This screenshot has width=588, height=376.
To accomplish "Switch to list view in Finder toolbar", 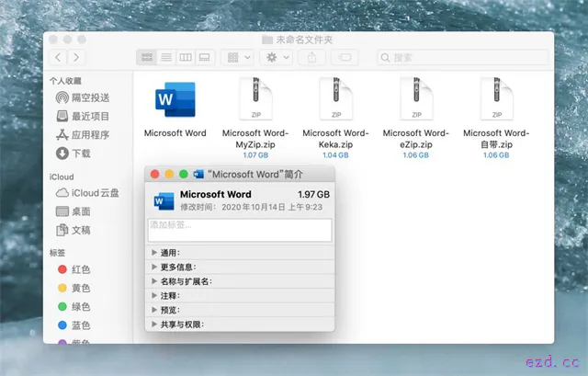I will 166,57.
